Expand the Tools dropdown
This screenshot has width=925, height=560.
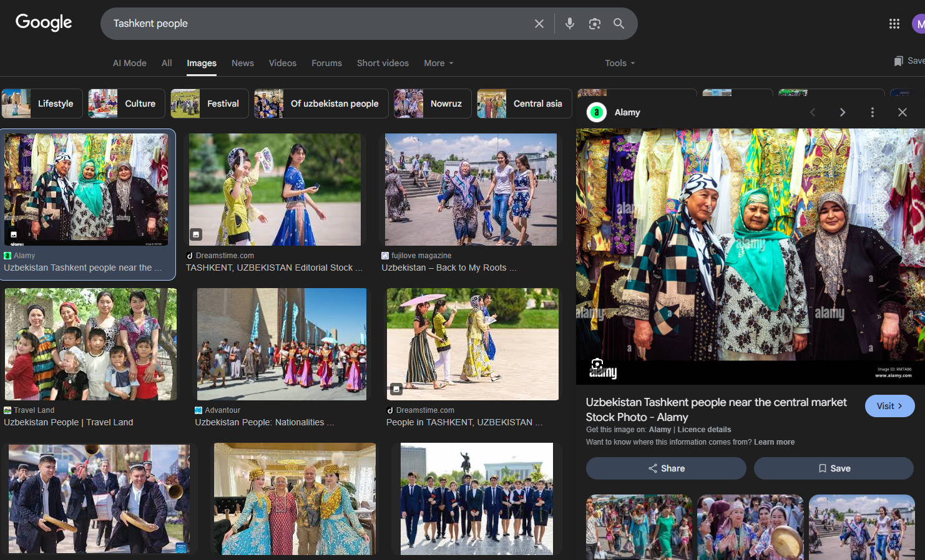pyautogui.click(x=620, y=63)
